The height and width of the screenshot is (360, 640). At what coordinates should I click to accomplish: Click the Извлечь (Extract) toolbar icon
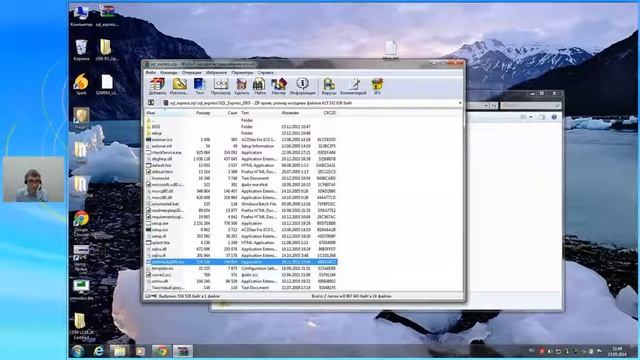pos(179,87)
